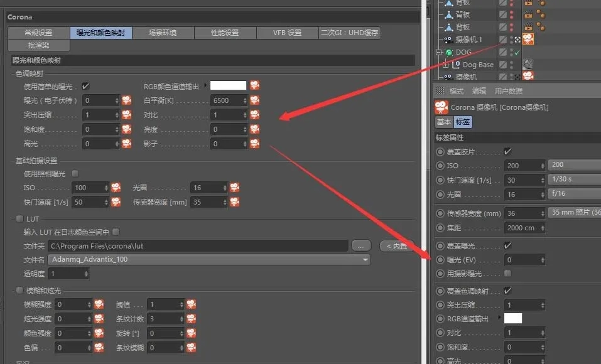Click the white RGB颜色通道输出 color swatch
This screenshot has height=364, width=601.
coord(228,85)
